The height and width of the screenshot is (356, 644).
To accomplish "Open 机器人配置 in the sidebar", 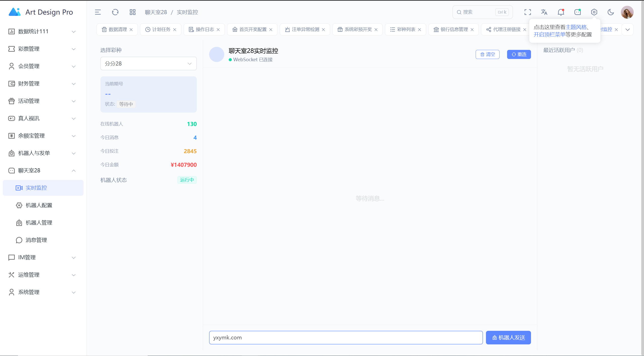I will pyautogui.click(x=39, y=205).
